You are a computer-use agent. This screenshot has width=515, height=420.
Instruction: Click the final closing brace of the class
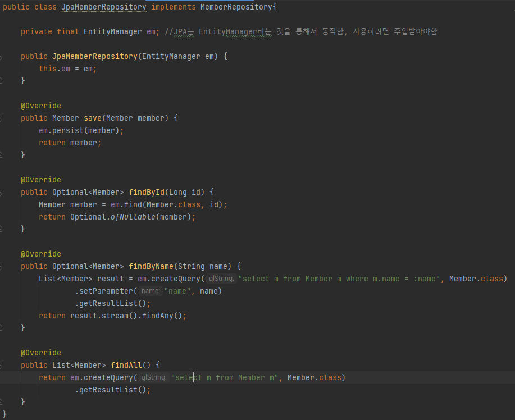pos(4,414)
